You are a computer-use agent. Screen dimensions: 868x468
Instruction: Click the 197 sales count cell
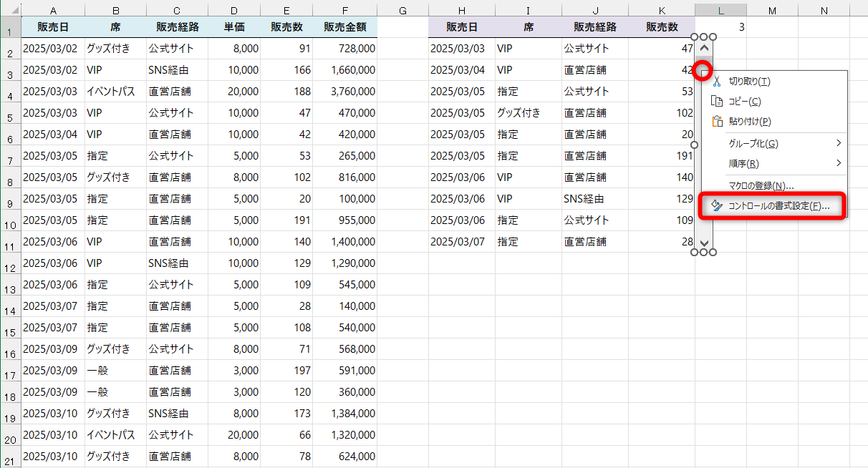[x=286, y=371]
